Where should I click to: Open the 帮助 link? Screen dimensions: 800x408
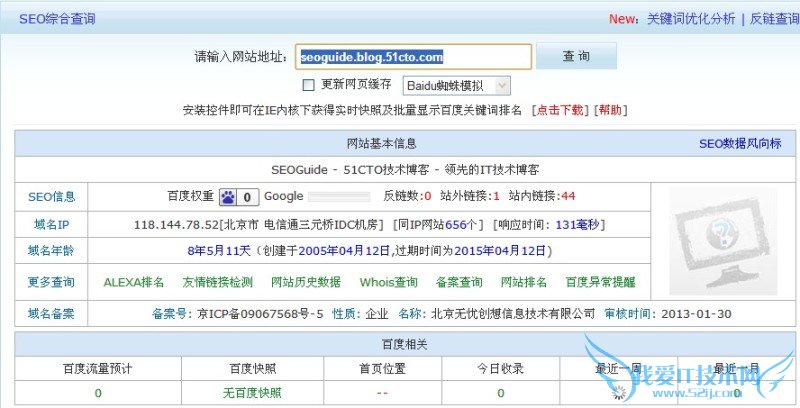(x=610, y=110)
